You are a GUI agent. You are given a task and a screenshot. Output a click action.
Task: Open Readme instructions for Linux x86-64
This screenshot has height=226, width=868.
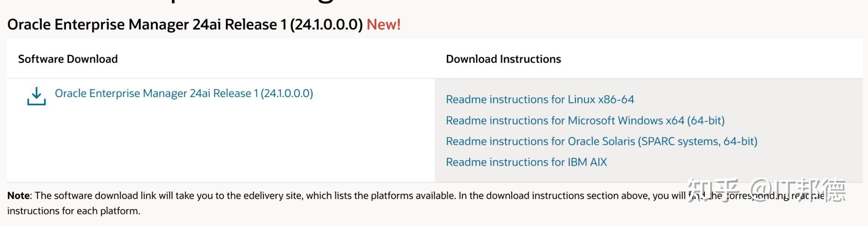pos(540,99)
